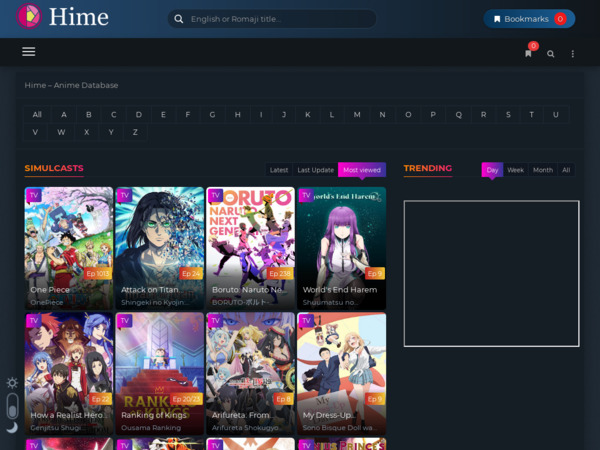Filter anime by letter Z
The image size is (600, 450).
coord(135,132)
